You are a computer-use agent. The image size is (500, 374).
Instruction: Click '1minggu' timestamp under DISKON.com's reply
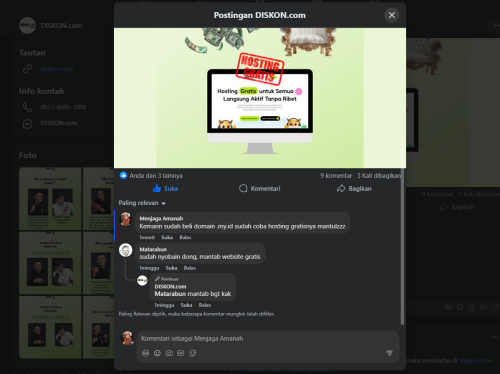pyautogui.click(x=164, y=305)
